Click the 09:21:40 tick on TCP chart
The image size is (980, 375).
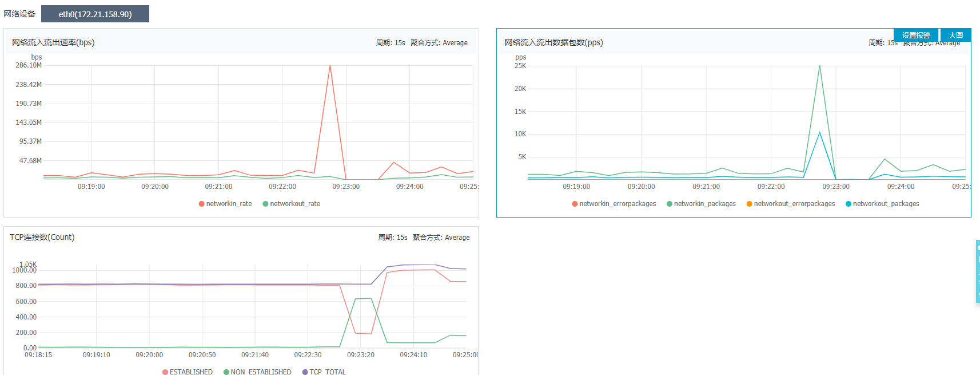point(255,355)
